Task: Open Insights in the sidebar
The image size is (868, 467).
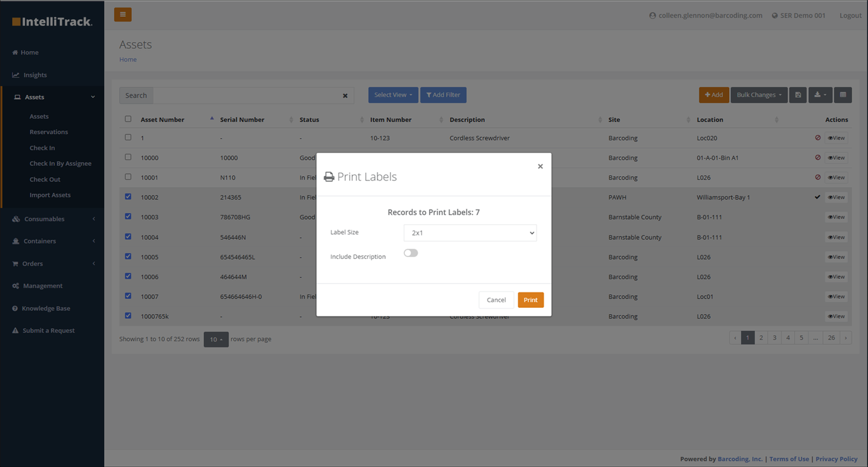Action: (x=30, y=75)
